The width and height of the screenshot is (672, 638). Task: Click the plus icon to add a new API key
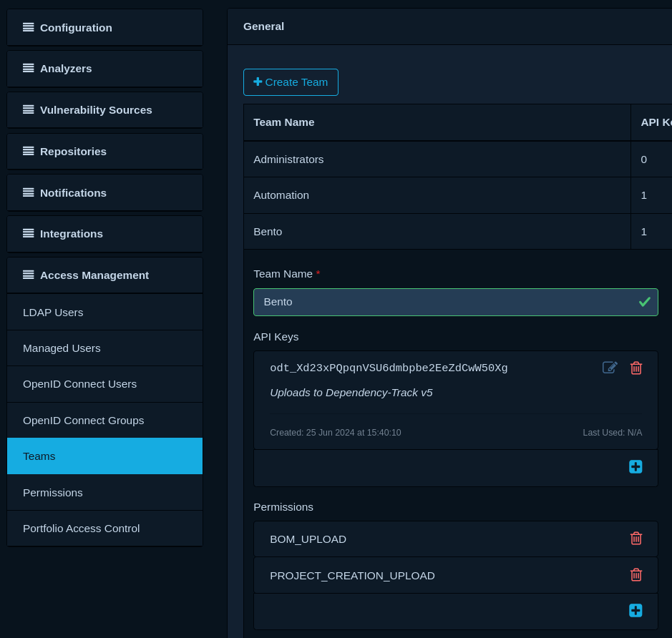(x=636, y=466)
